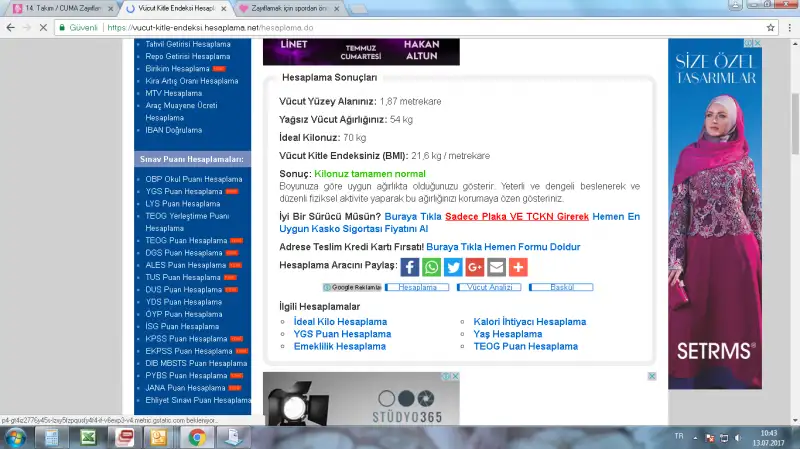This screenshot has height=449, width=800.
Task: Click Sadece Plaka VE TCKN Girerek link
Action: click(517, 216)
